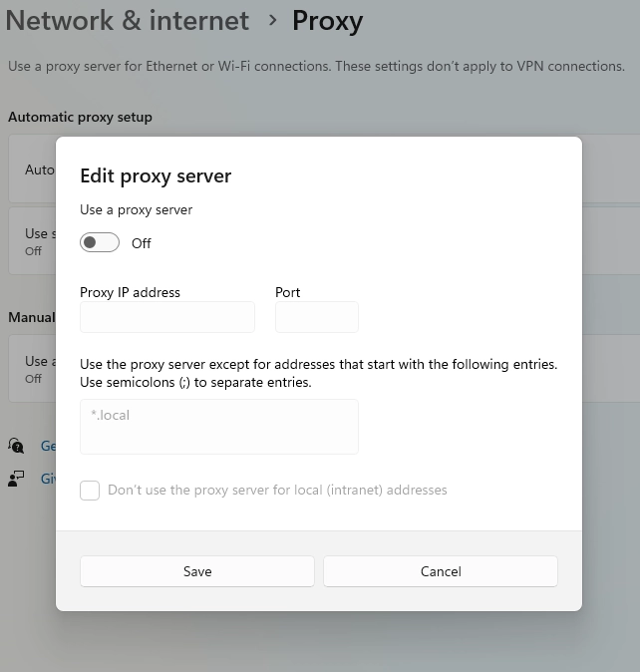
Task: Check 'Don't use the proxy server for local addresses'
Action: tap(90, 491)
